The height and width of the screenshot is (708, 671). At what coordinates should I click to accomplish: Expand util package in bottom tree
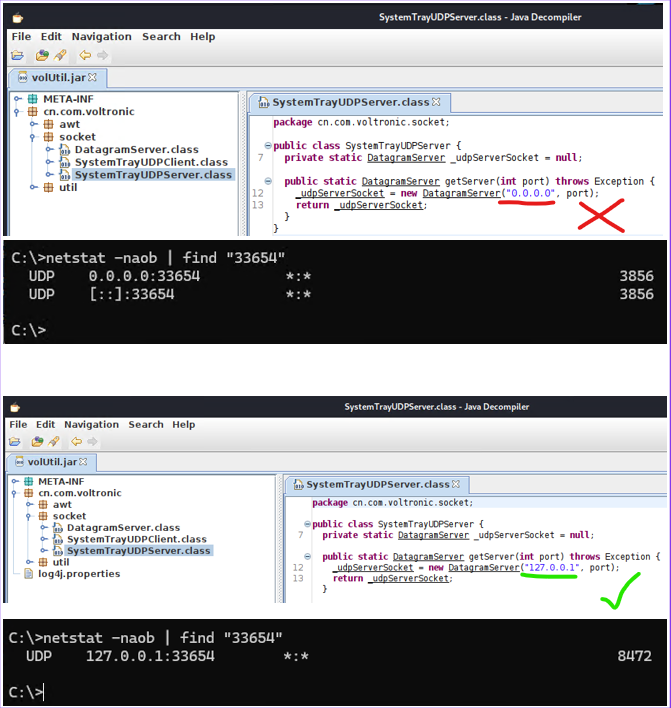(x=29, y=562)
